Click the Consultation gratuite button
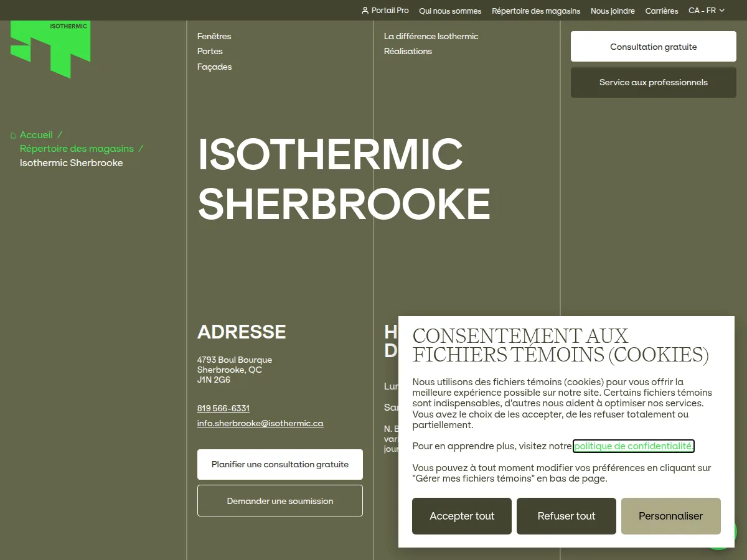This screenshot has height=560, width=747. pyautogui.click(x=654, y=47)
